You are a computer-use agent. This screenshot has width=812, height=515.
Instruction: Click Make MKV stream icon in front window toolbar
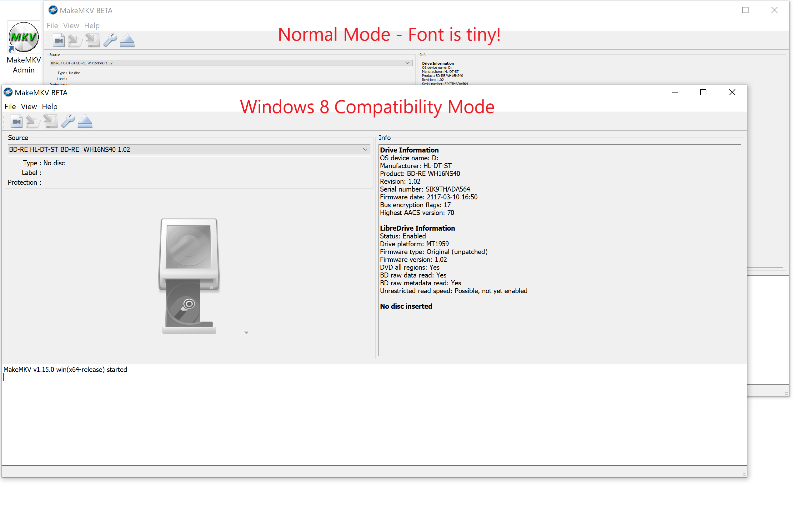(x=51, y=122)
